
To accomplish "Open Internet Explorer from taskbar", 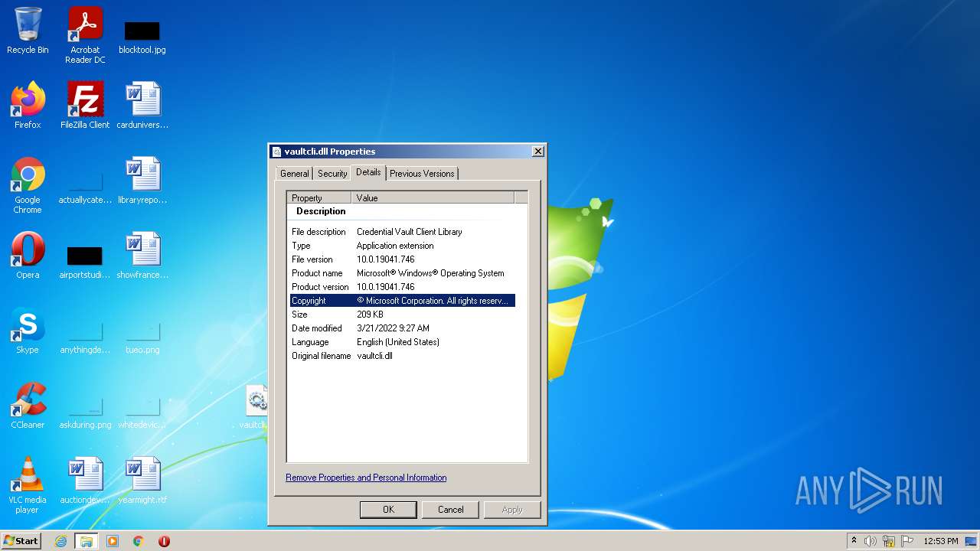I will point(60,541).
